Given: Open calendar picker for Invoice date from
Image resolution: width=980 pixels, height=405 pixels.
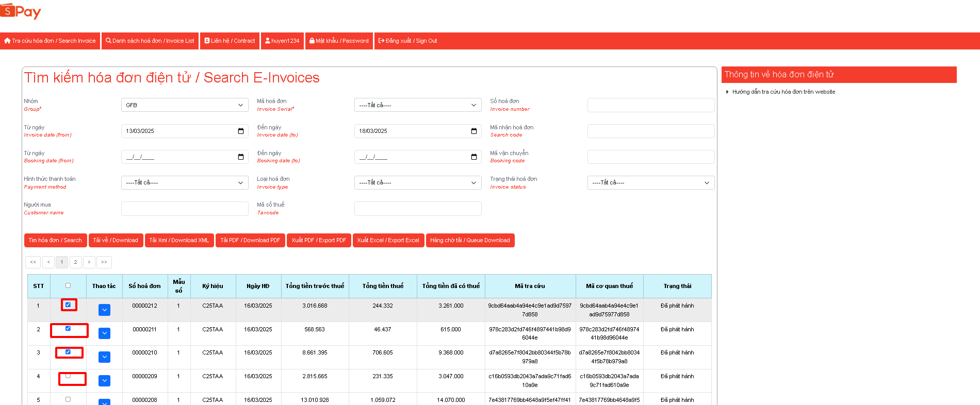Looking at the screenshot, I should tap(240, 131).
